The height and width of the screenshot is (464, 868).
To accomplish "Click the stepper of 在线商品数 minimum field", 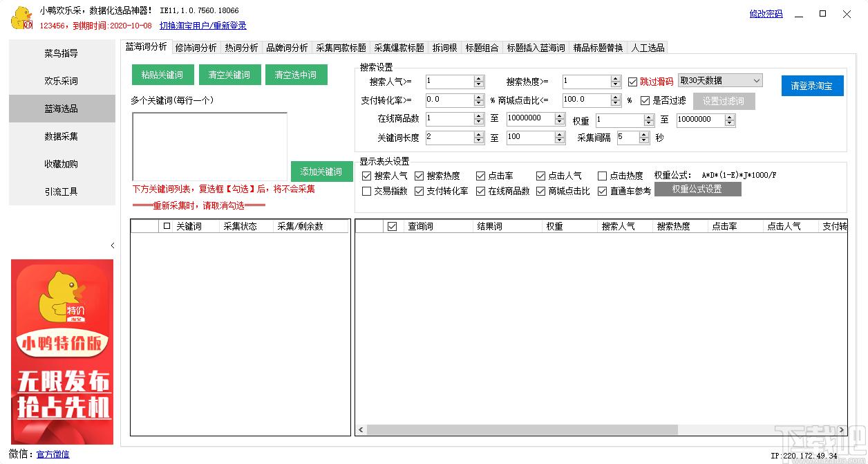I will point(479,119).
